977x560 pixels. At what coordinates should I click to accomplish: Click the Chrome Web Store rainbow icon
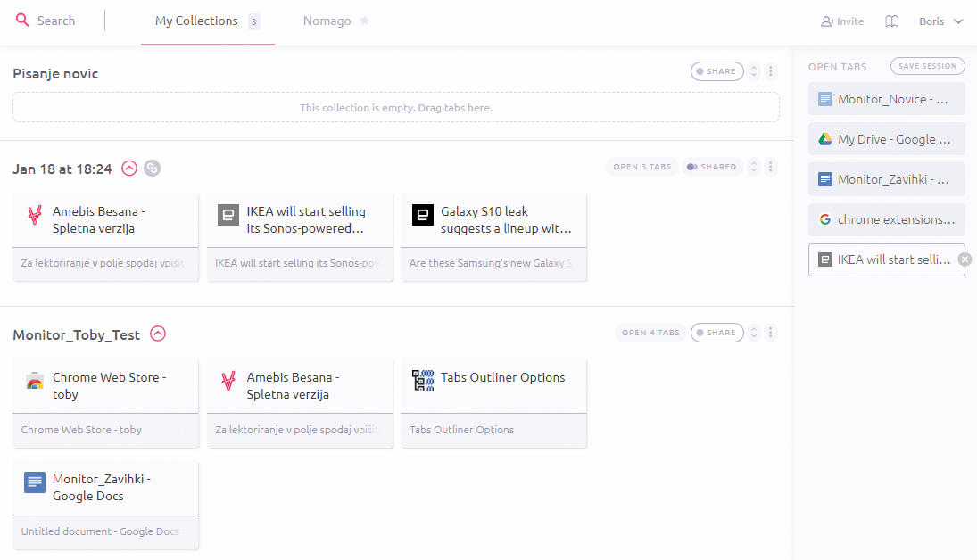35,381
